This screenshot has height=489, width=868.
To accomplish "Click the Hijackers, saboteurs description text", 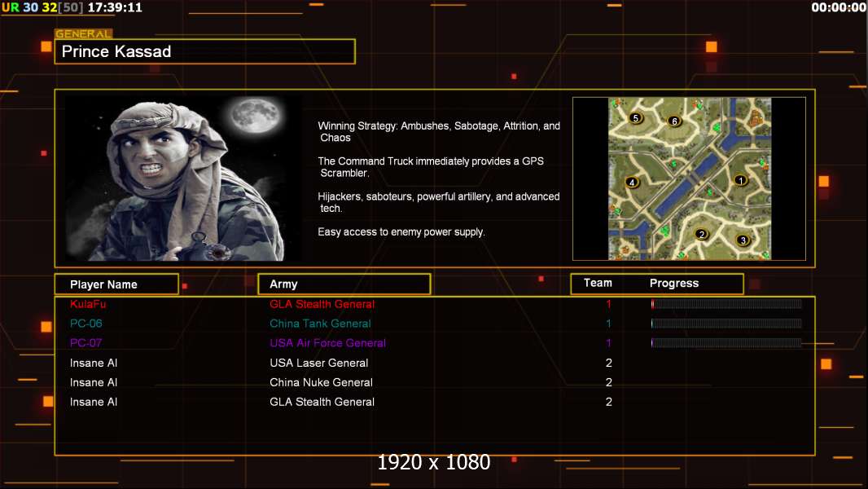I will tap(439, 202).
